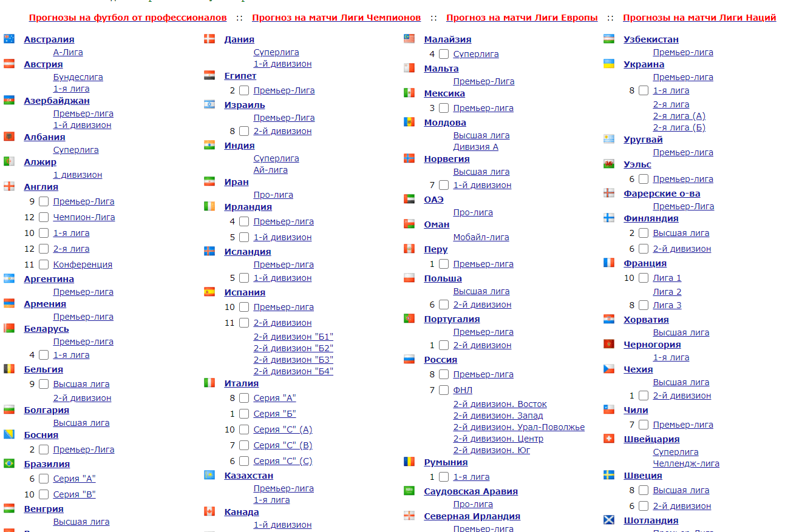
Task: Open Прогноз на матчи Лиги Европы
Action: (522, 18)
